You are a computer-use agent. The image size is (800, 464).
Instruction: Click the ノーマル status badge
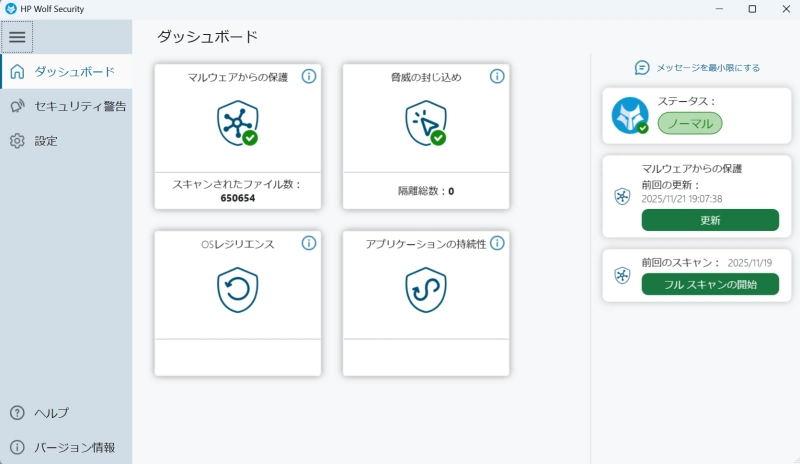coord(690,124)
